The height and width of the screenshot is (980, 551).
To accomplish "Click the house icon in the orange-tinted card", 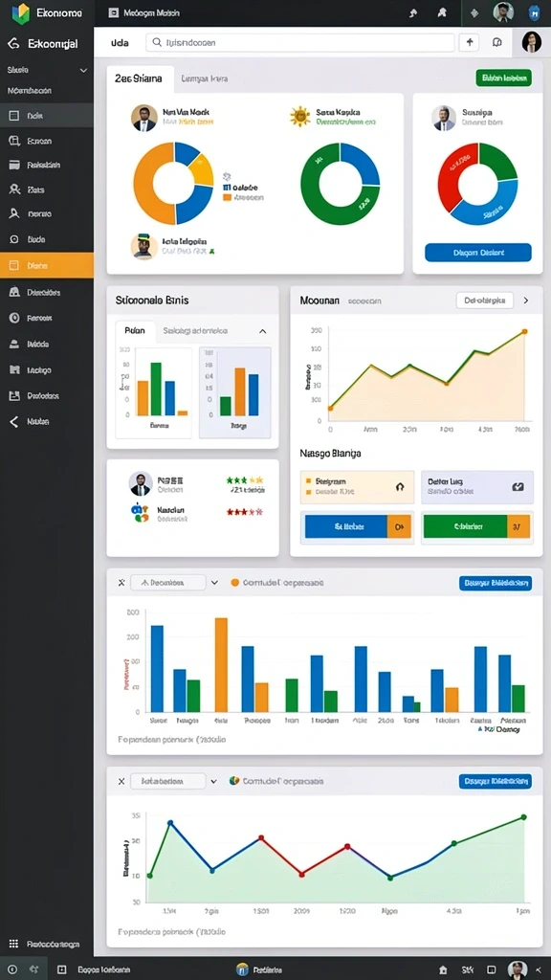I will (401, 487).
